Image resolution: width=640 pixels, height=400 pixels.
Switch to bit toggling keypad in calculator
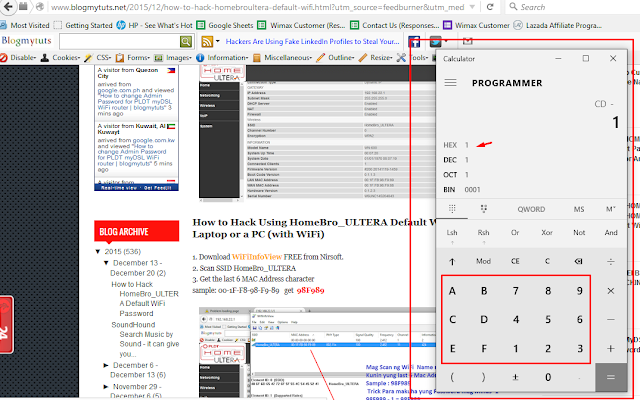(x=484, y=209)
